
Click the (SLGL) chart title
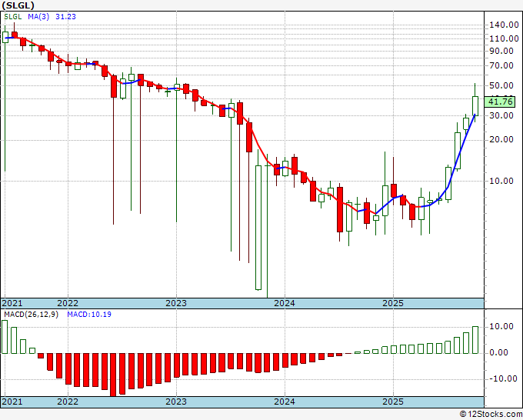[18, 5]
